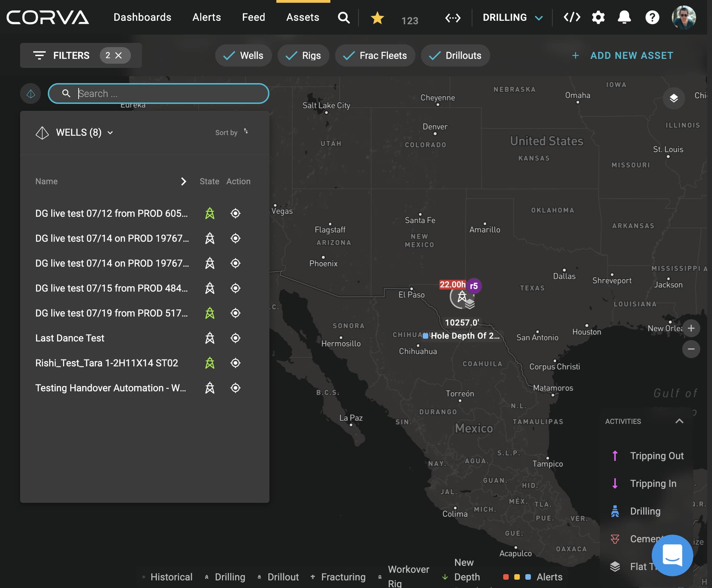Expand the WELLS (8) dropdown
This screenshot has height=588, width=712.
coord(85,133)
